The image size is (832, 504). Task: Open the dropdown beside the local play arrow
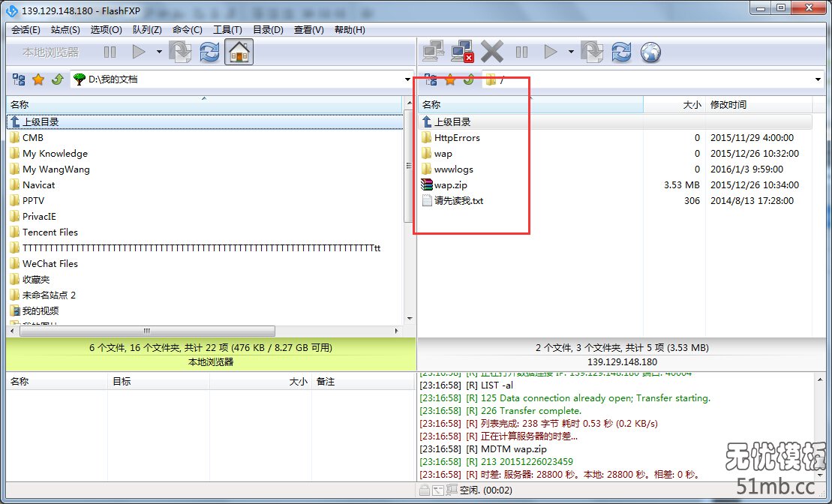pyautogui.click(x=158, y=52)
